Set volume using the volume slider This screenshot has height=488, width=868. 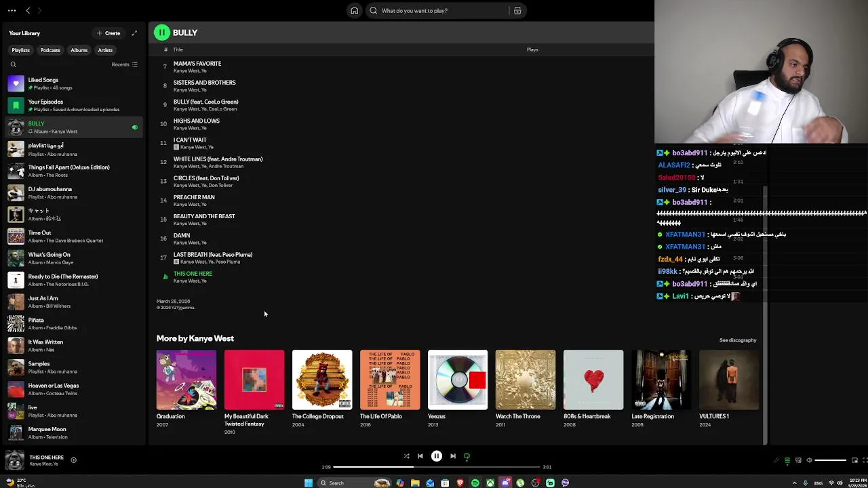tap(831, 460)
